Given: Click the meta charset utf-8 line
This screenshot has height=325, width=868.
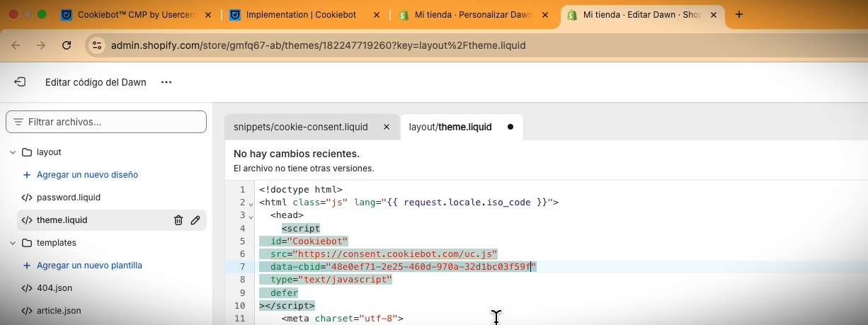Looking at the screenshot, I should (342, 319).
